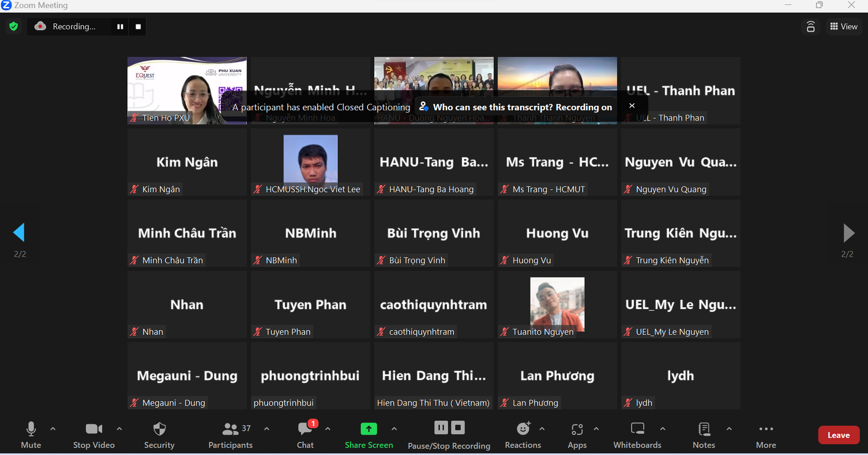The height and width of the screenshot is (455, 868).
Task: Open the Notes tool
Action: [x=704, y=435]
